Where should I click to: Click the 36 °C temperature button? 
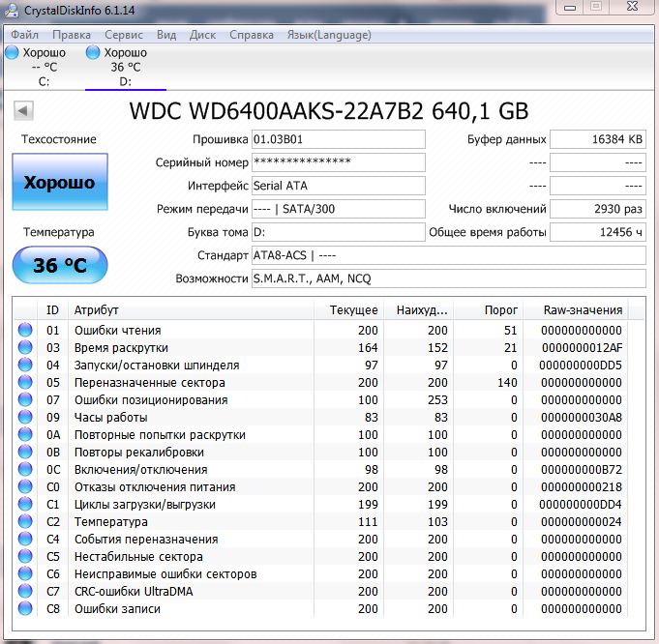tap(60, 265)
